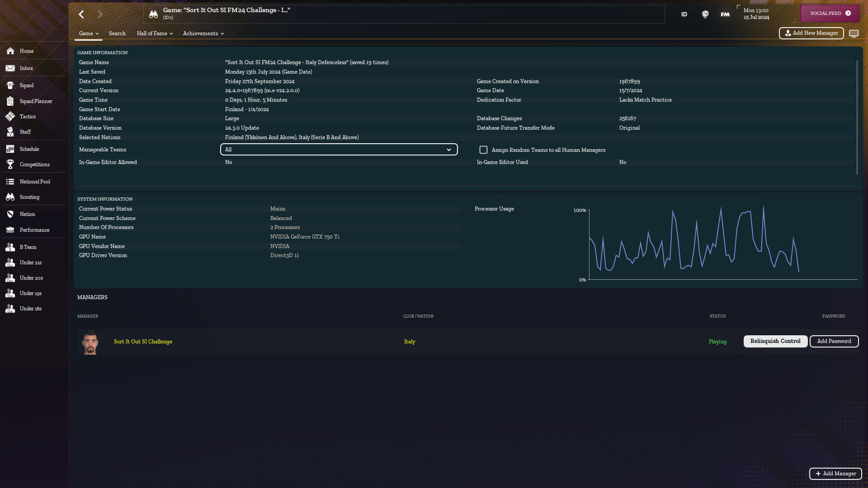Open the Manageable Teams dropdown

tap(339, 150)
